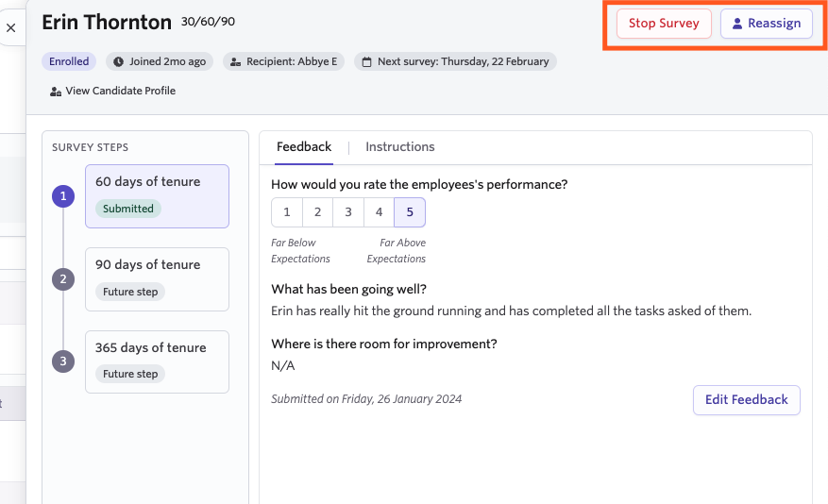
Task: Click the Edit Feedback button
Action: (746, 400)
